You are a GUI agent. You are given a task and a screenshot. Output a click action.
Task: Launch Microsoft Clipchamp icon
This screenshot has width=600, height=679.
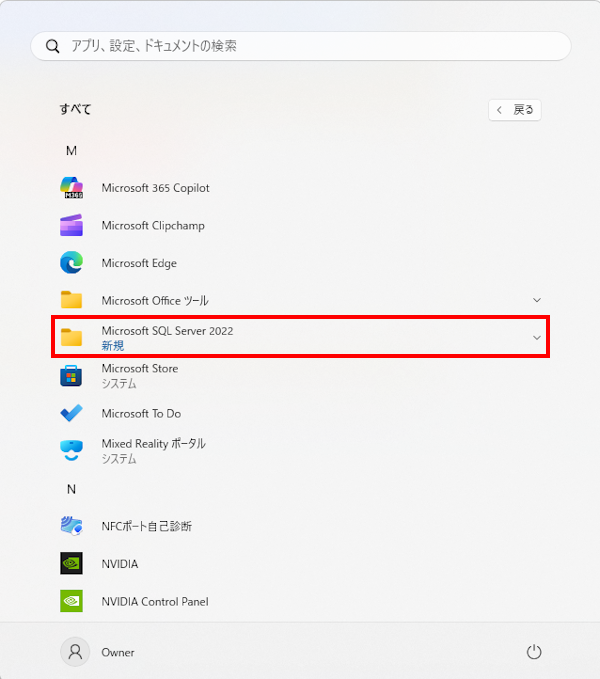click(71, 225)
